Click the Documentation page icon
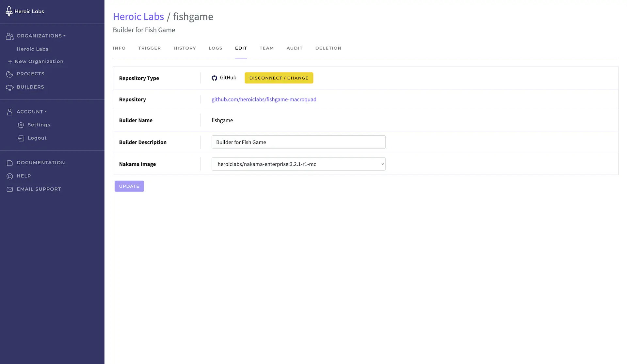 [x=10, y=163]
